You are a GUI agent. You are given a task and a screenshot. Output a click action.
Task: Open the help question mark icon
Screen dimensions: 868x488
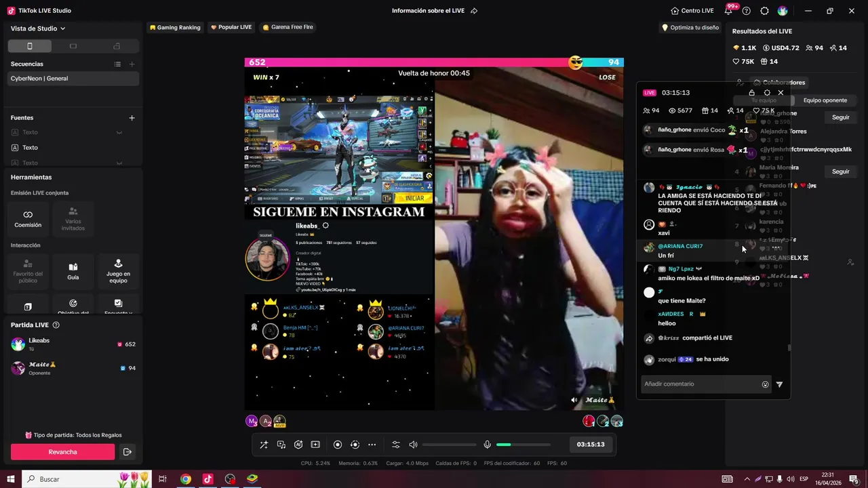point(747,11)
